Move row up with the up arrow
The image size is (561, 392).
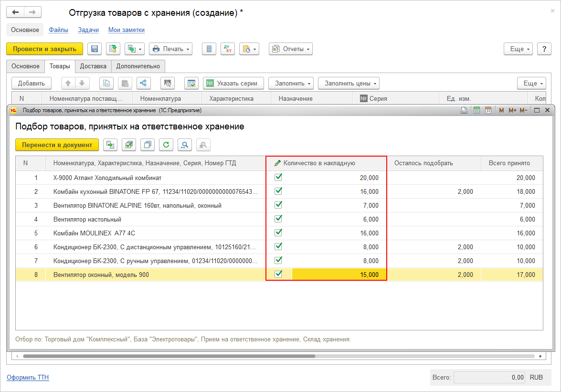68,84
